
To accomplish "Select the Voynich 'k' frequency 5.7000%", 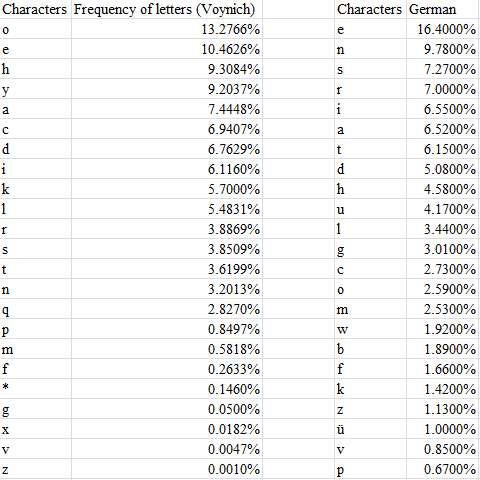I will (167, 189).
